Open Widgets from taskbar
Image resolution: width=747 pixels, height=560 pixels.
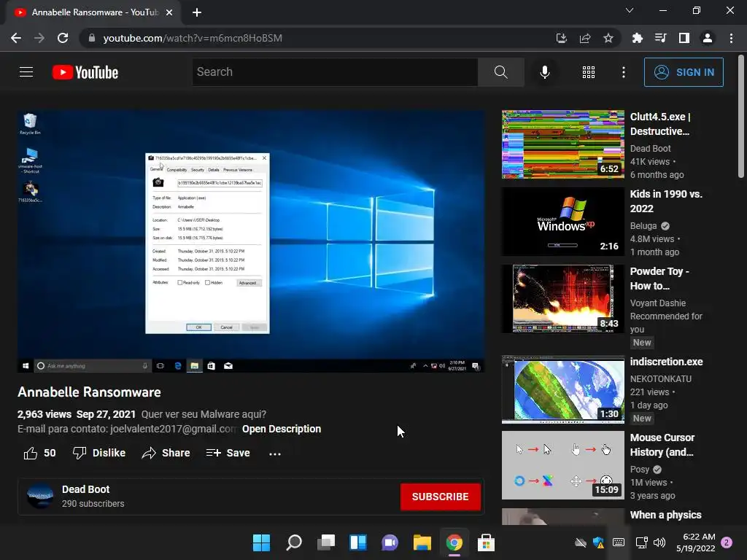[357, 542]
